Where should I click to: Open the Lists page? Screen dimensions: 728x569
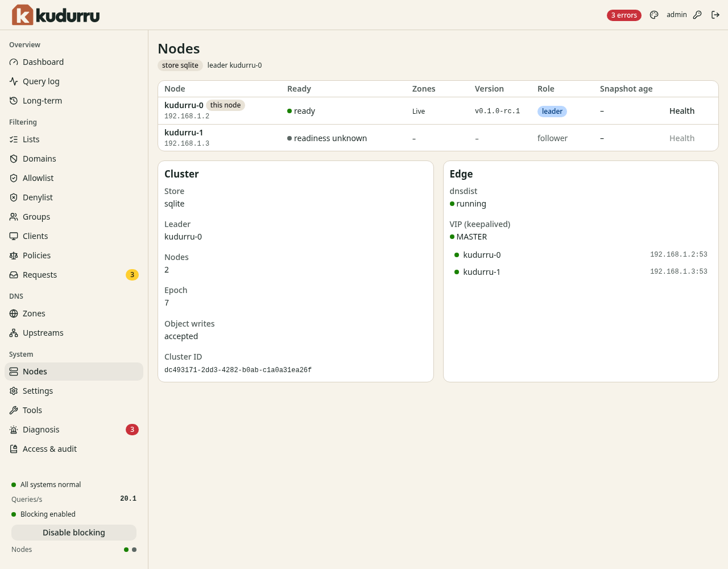(74, 139)
